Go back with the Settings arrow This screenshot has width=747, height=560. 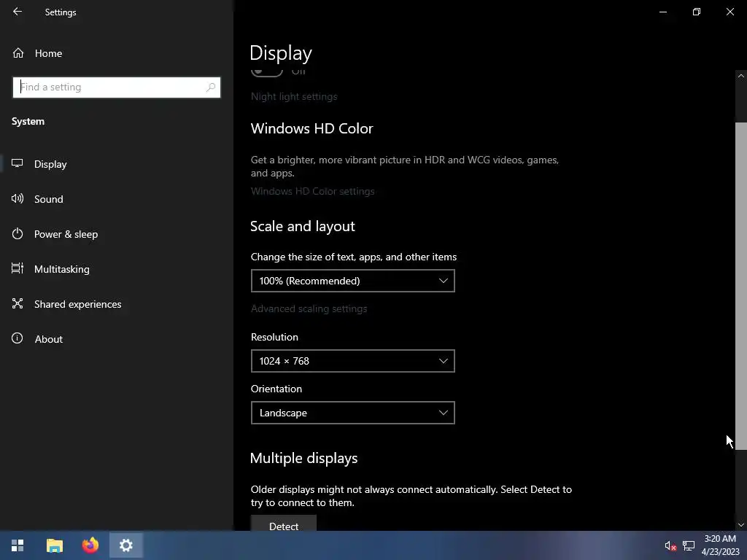point(18,12)
